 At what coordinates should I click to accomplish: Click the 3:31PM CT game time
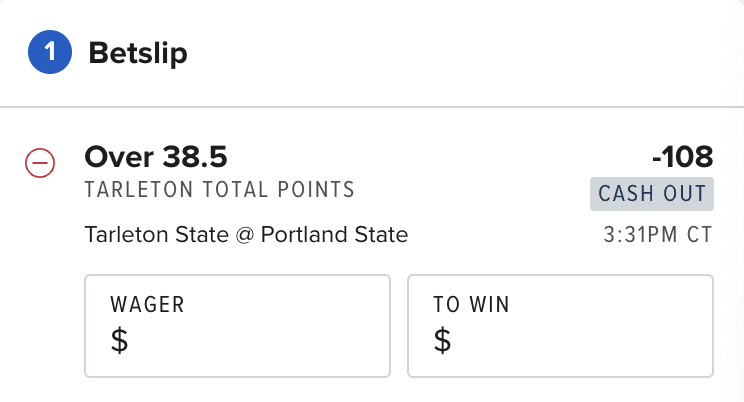658,235
